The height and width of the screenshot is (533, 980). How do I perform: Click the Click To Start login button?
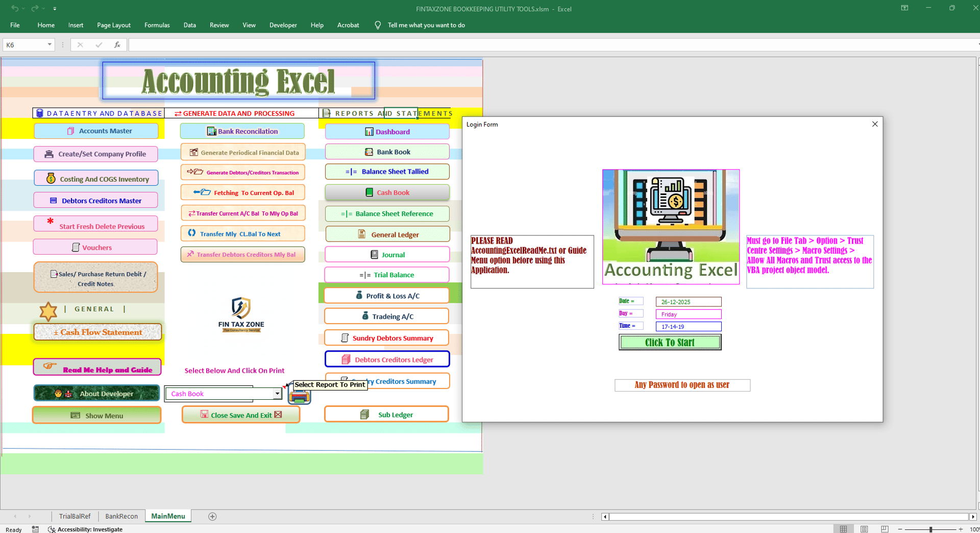[670, 342]
